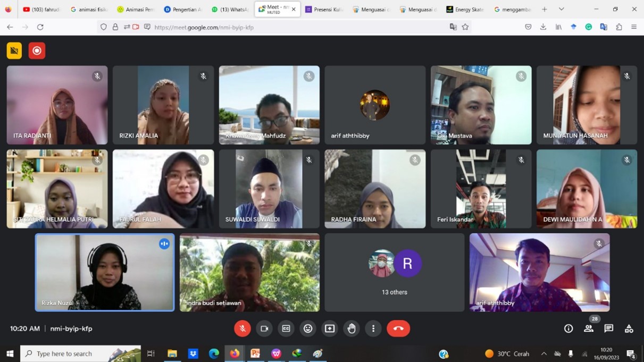
Task: Toggle the camera on or off
Action: point(264,329)
